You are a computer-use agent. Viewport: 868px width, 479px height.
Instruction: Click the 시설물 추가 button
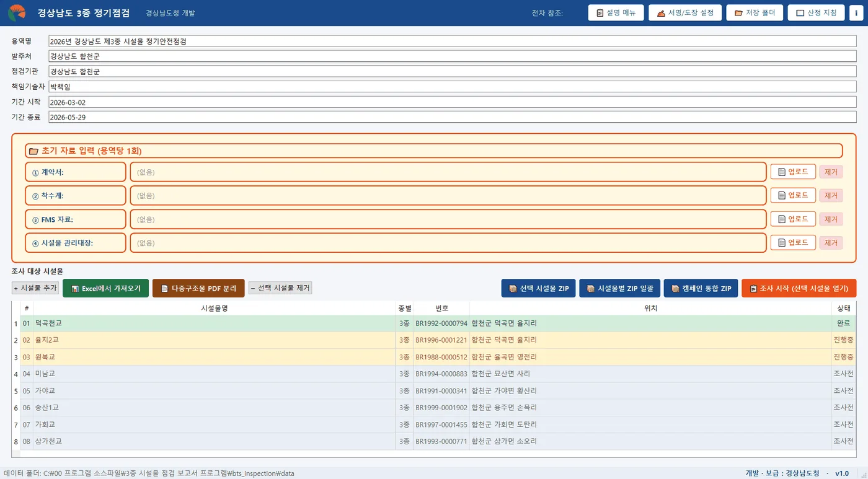[x=35, y=288]
